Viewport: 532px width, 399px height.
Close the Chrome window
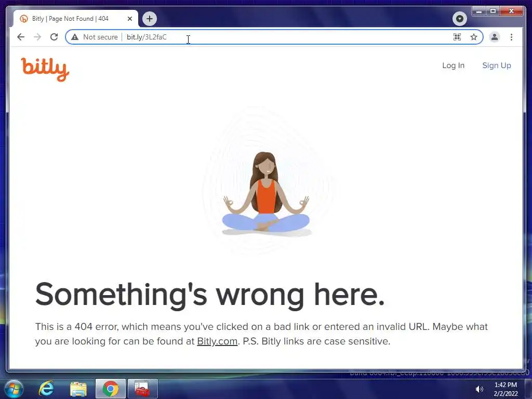(x=512, y=11)
